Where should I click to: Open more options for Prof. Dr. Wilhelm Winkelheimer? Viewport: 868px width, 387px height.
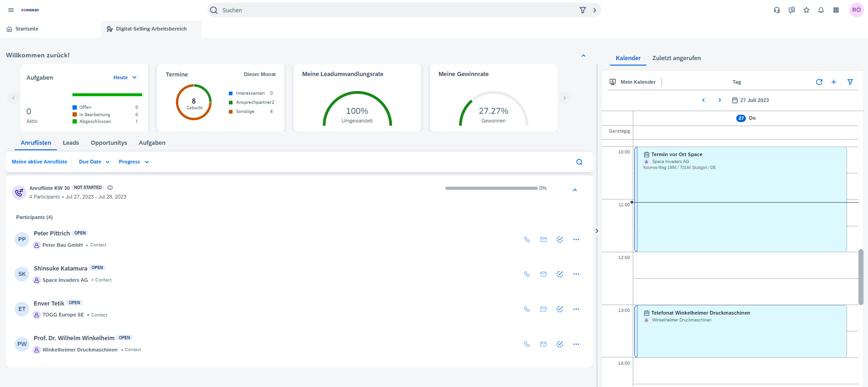(576, 344)
